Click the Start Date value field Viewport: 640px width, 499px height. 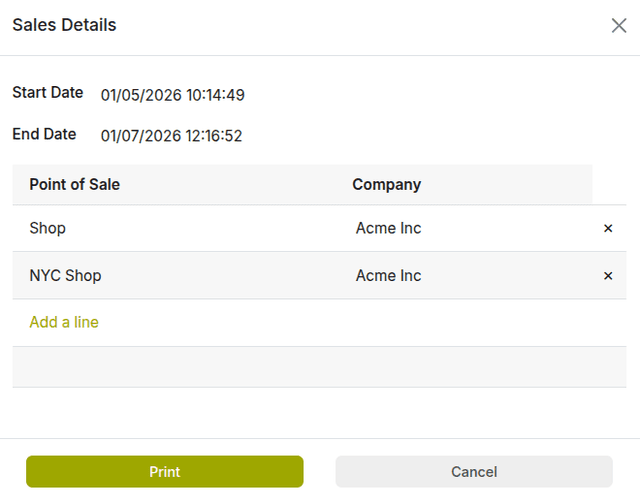172,96
